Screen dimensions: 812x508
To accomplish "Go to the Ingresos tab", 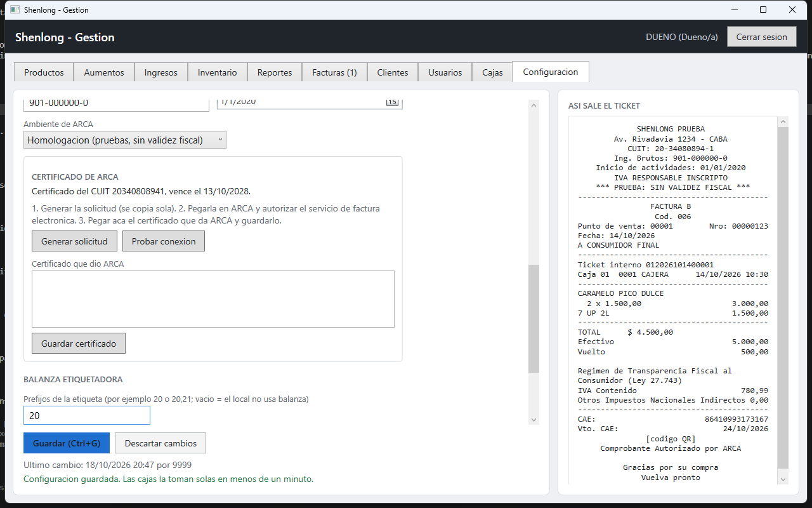I will point(161,72).
